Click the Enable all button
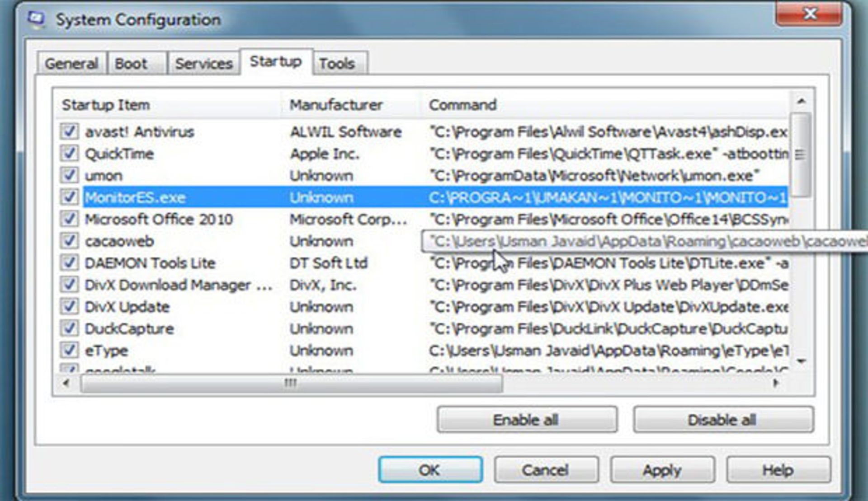The width and height of the screenshot is (868, 501). pos(527,420)
